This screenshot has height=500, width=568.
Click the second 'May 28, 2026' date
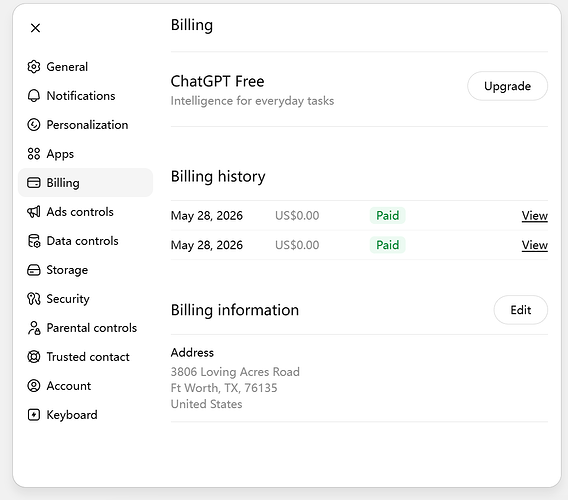point(206,245)
